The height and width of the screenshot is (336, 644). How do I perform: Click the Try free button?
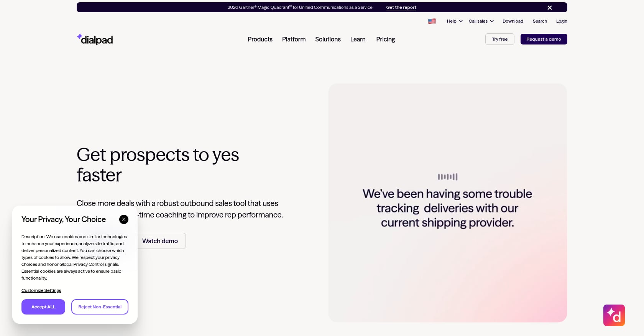pos(500,39)
